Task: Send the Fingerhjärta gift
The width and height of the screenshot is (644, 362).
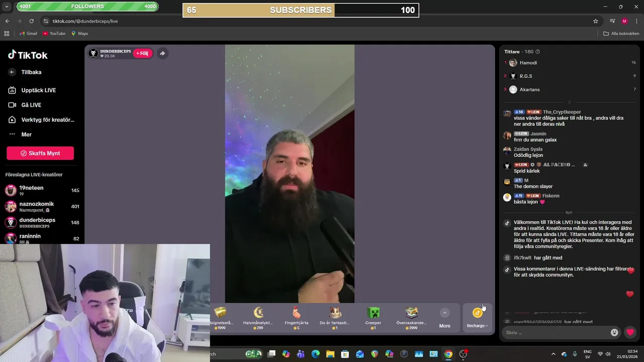Action: click(x=296, y=318)
